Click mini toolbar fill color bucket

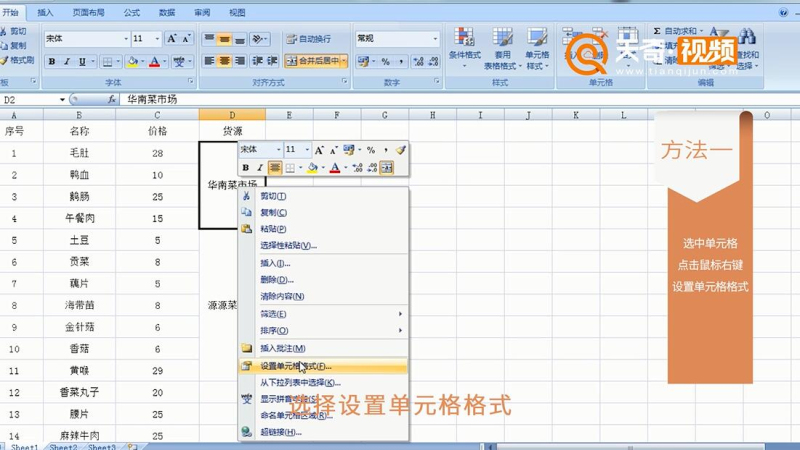[312, 167]
